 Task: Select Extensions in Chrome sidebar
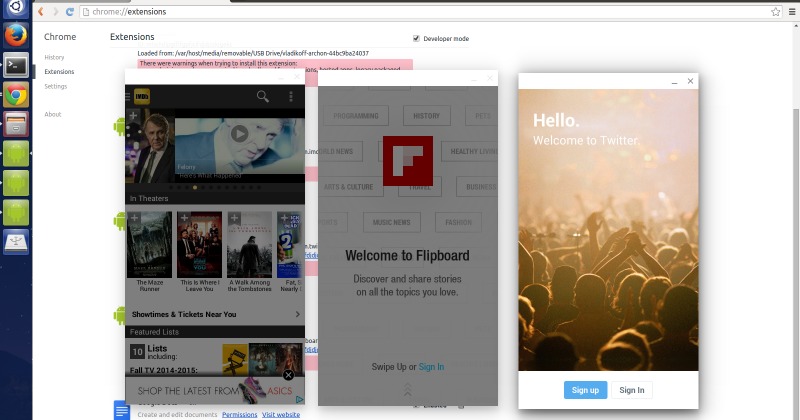59,71
